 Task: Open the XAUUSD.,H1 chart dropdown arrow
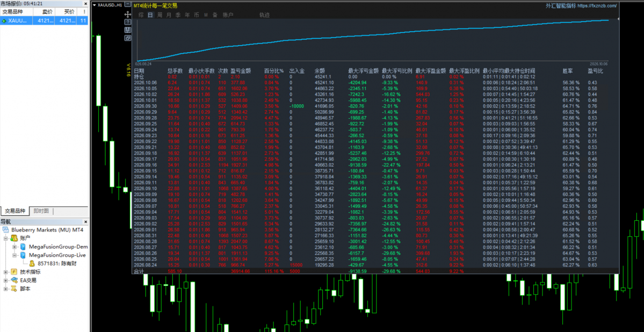[95, 5]
